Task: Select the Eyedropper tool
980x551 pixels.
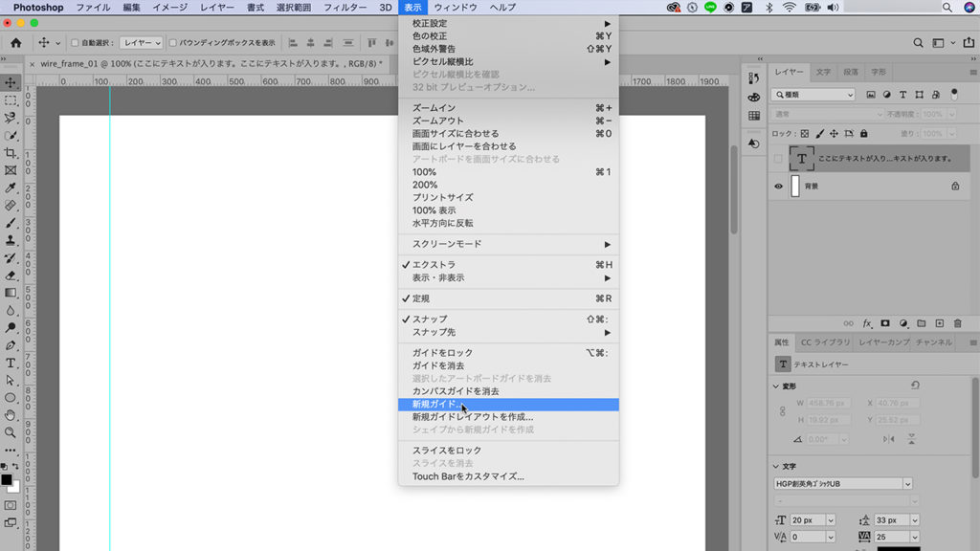Action: (x=11, y=188)
